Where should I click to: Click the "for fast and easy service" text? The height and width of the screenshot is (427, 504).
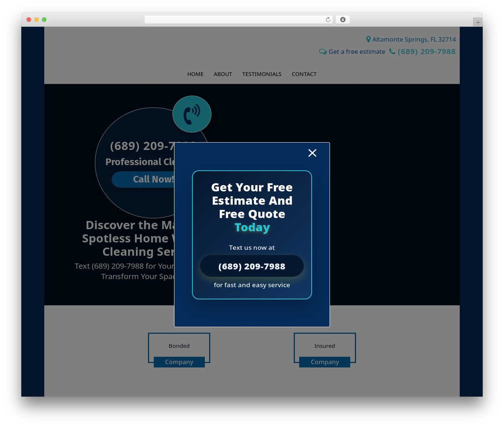(252, 285)
